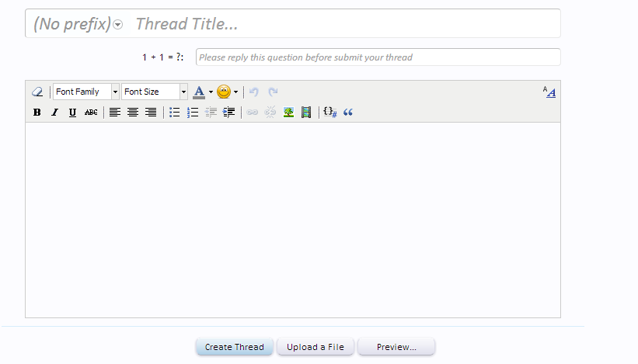This screenshot has height=364, width=638.
Task: Increase the text indent
Action: (228, 113)
